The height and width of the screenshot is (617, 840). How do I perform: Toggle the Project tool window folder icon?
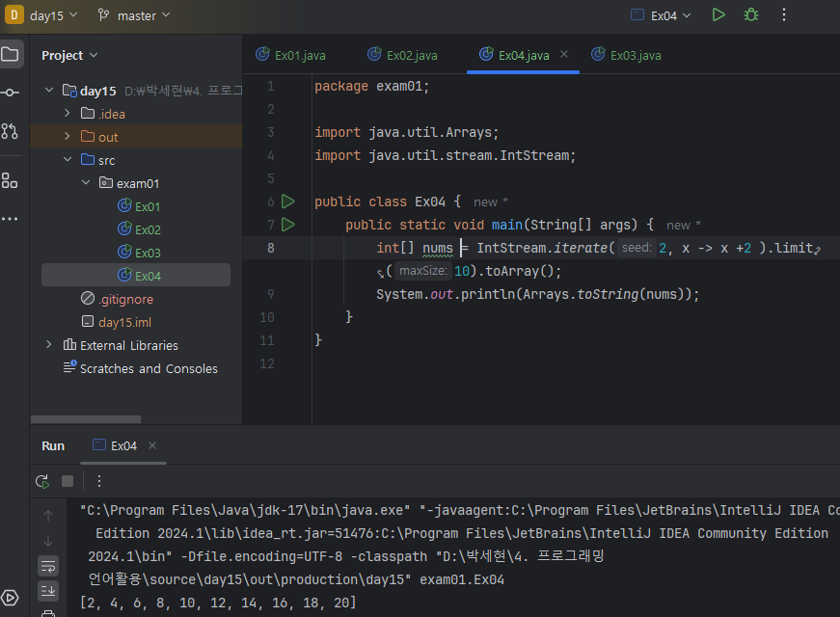10,54
